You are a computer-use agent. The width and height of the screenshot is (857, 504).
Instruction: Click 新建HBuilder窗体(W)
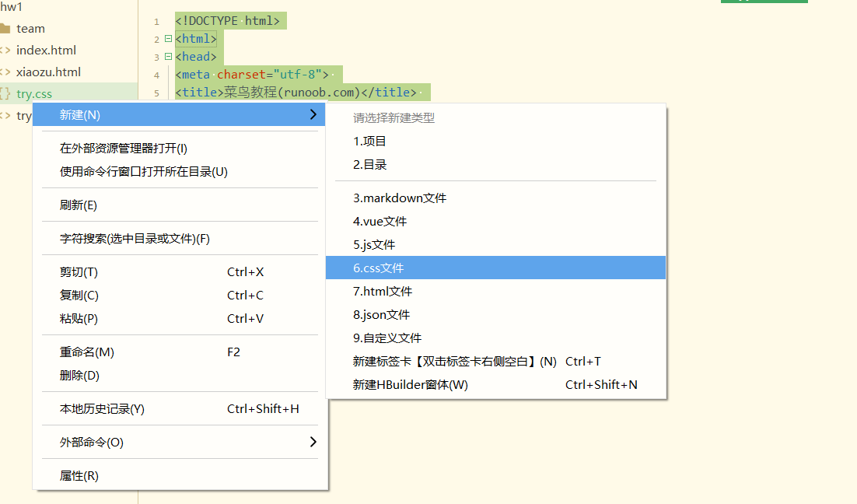point(411,385)
